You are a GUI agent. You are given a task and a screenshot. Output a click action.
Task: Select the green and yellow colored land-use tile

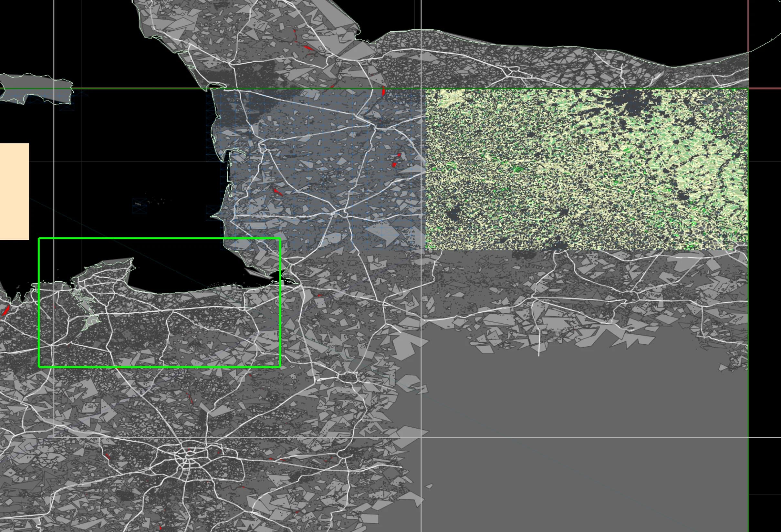coord(587,169)
